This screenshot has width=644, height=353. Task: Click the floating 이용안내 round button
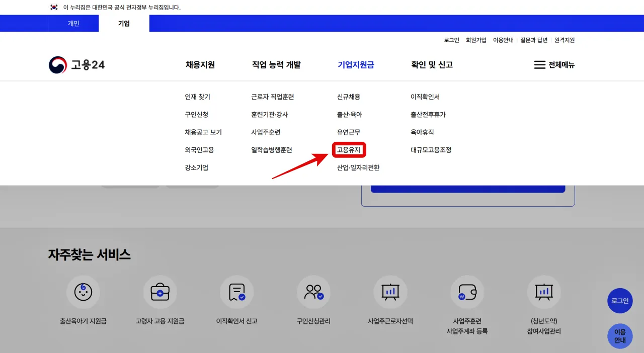620,336
